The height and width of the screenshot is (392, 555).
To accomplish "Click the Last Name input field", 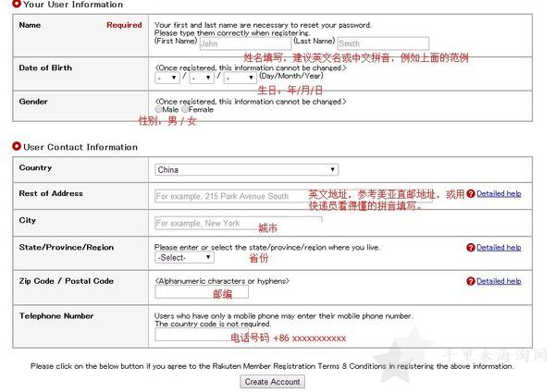I will [383, 43].
